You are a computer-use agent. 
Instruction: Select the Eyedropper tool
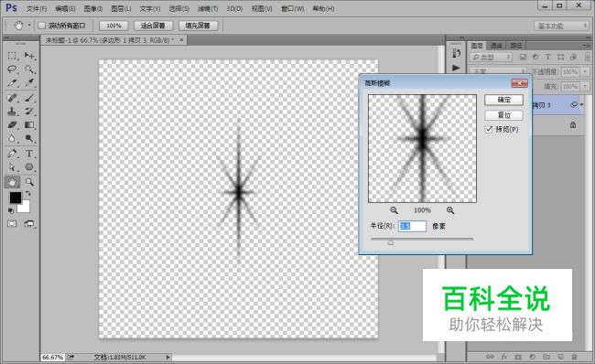point(29,82)
